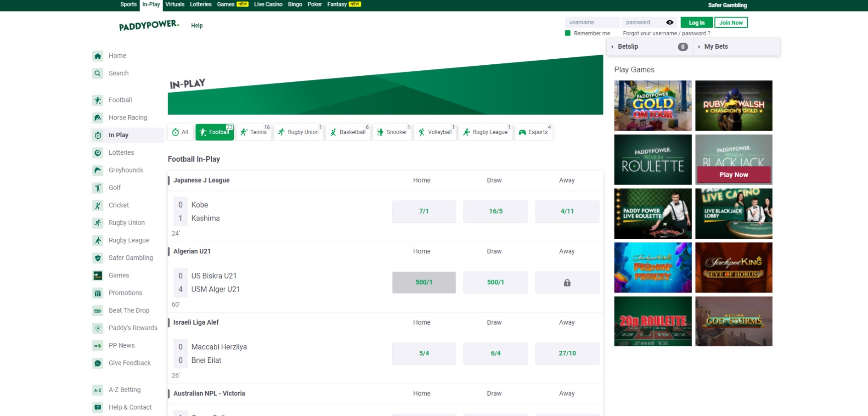Click the Rugby League sidebar icon

pos(98,240)
